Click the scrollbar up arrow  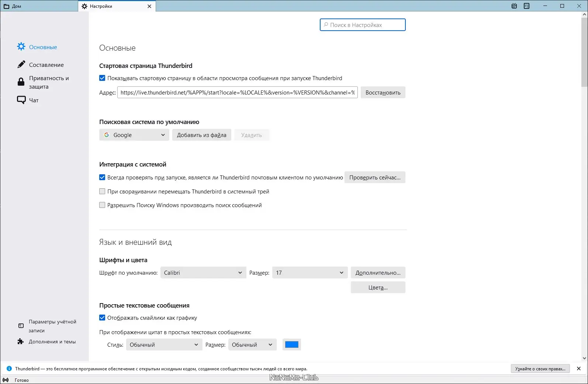[584, 14]
